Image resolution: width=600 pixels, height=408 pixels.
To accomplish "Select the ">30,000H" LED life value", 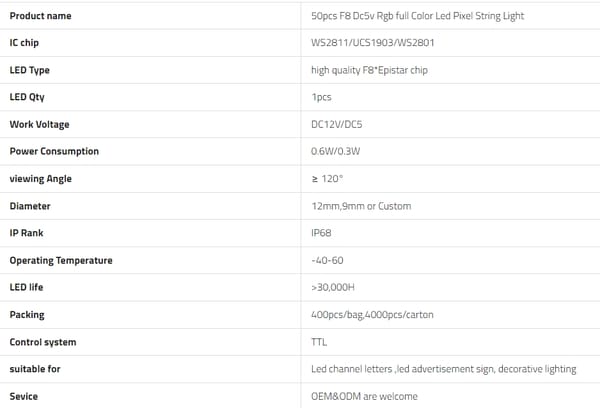I will pyautogui.click(x=331, y=287).
